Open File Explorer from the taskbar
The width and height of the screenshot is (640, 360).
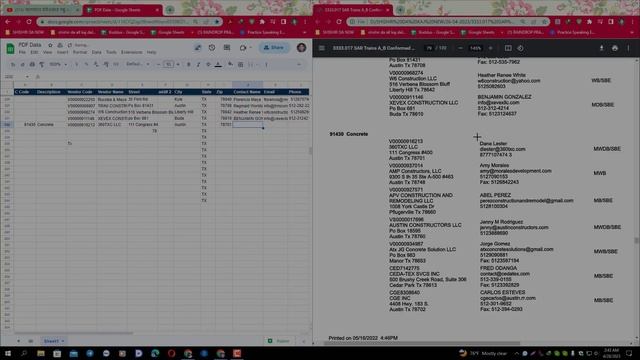(x=41, y=353)
